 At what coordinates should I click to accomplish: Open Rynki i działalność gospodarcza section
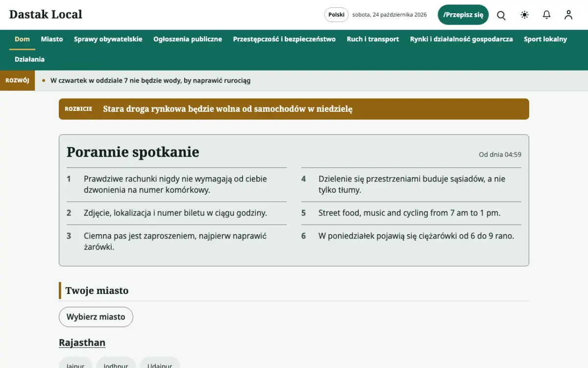462,39
